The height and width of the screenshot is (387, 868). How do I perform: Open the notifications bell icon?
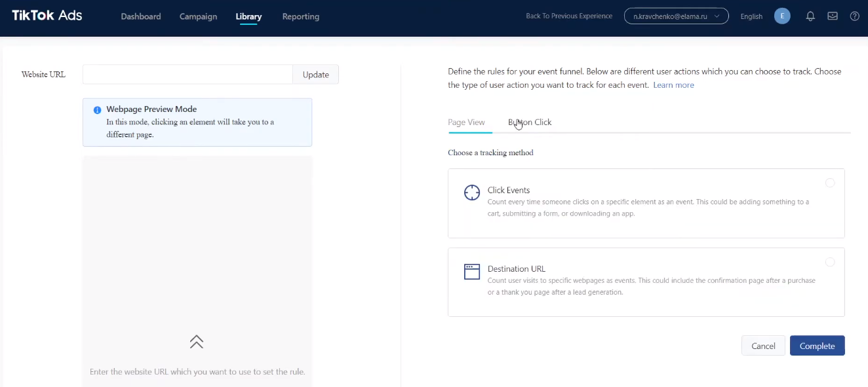[x=810, y=16]
